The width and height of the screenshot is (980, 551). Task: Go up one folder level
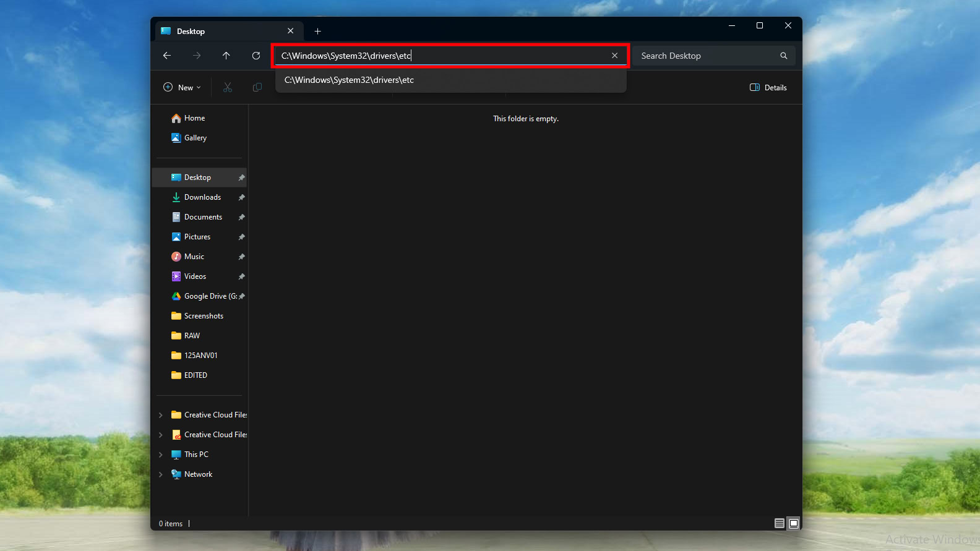click(x=226, y=56)
